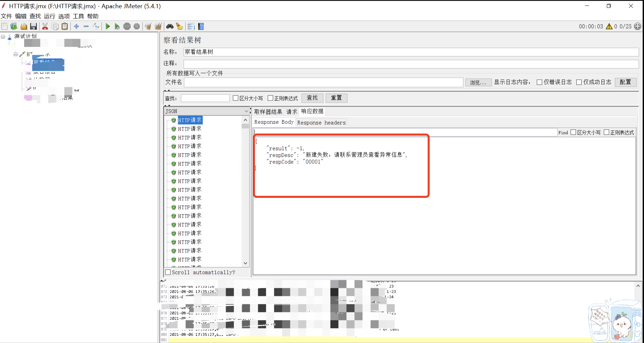Click the Stop test icon

(127, 26)
